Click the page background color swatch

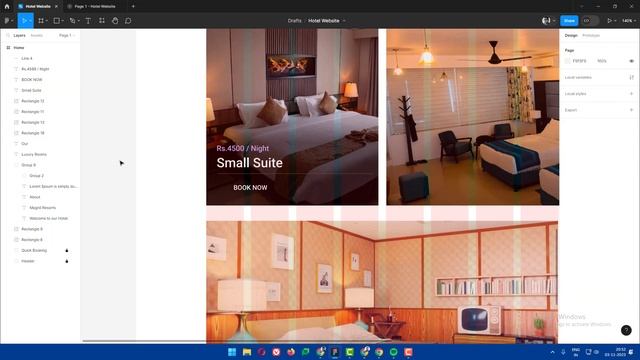click(568, 61)
